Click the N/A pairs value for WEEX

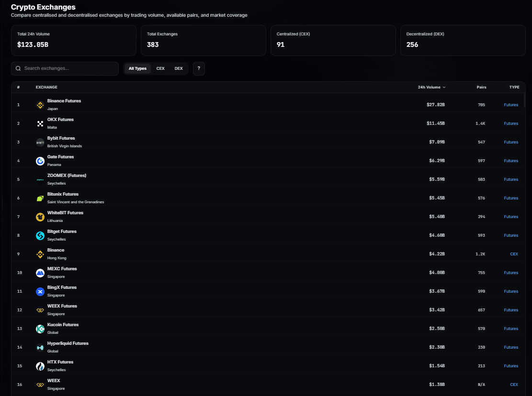coord(481,385)
